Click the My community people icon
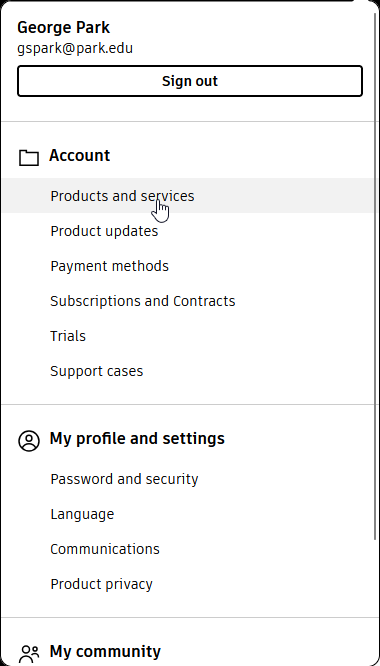The image size is (380, 666). point(29,654)
